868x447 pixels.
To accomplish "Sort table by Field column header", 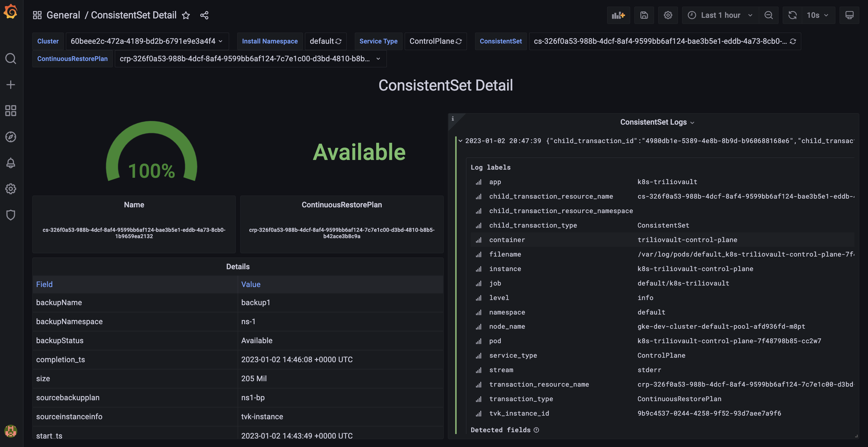I will (x=44, y=284).
